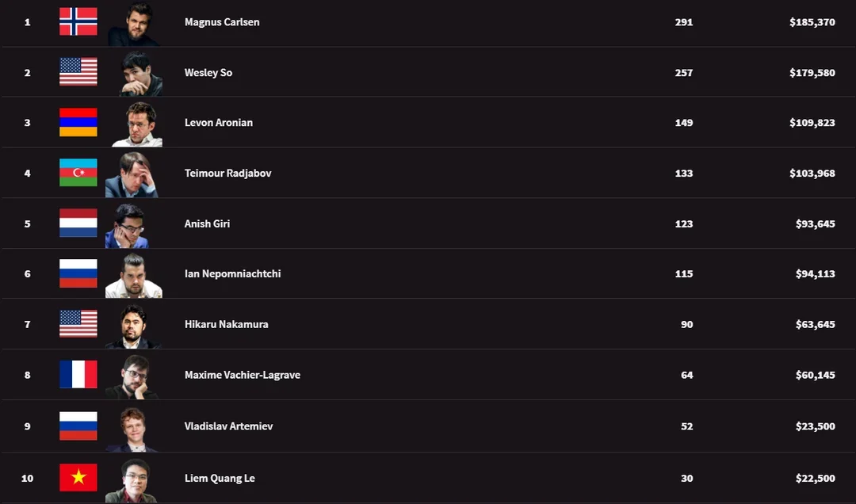Select the row for Maxime Vachier-Lagrave
856x504 pixels.
[428, 375]
